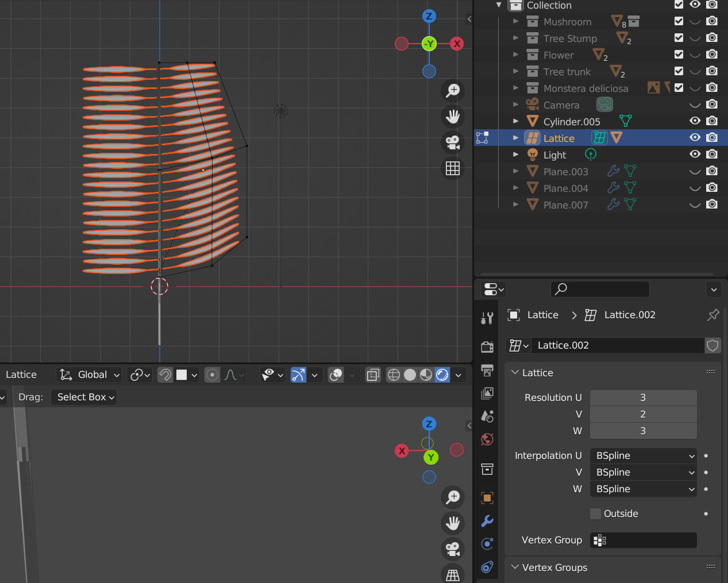The image size is (728, 583).
Task: Click the zoom icon in the upper viewport
Action: click(453, 90)
